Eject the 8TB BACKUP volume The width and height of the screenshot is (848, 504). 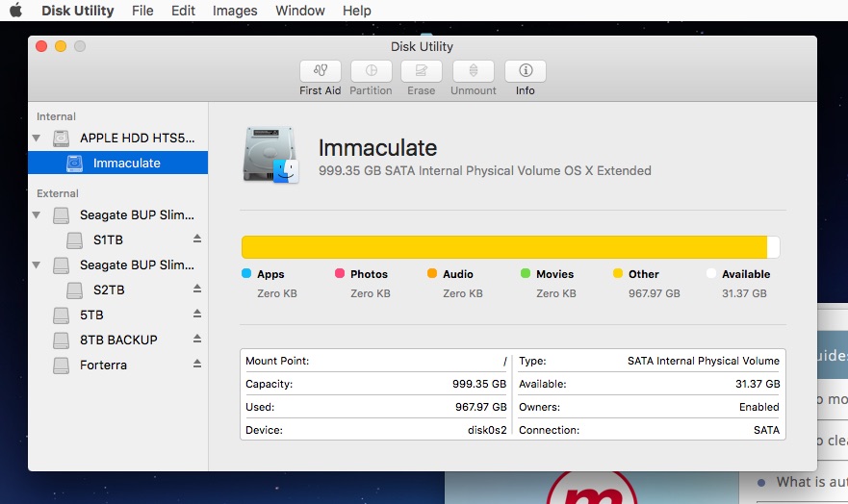pos(197,339)
